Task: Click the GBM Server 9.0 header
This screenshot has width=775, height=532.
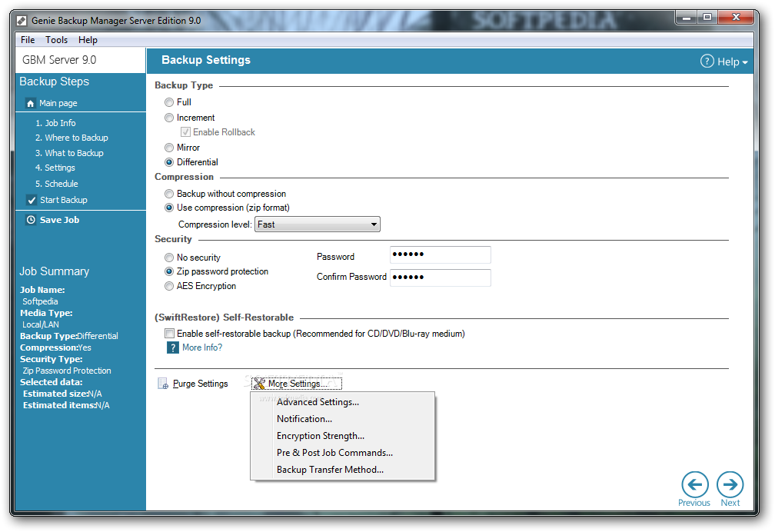Action: [59, 60]
